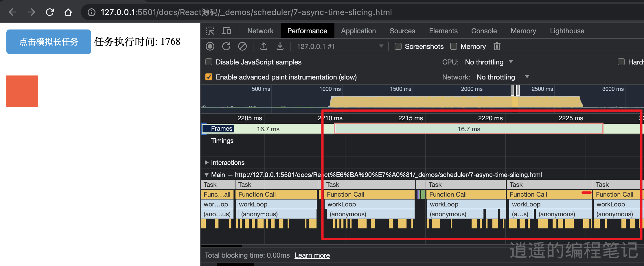This screenshot has width=644, height=266.
Task: Collapse the Main thread track
Action: [207, 175]
